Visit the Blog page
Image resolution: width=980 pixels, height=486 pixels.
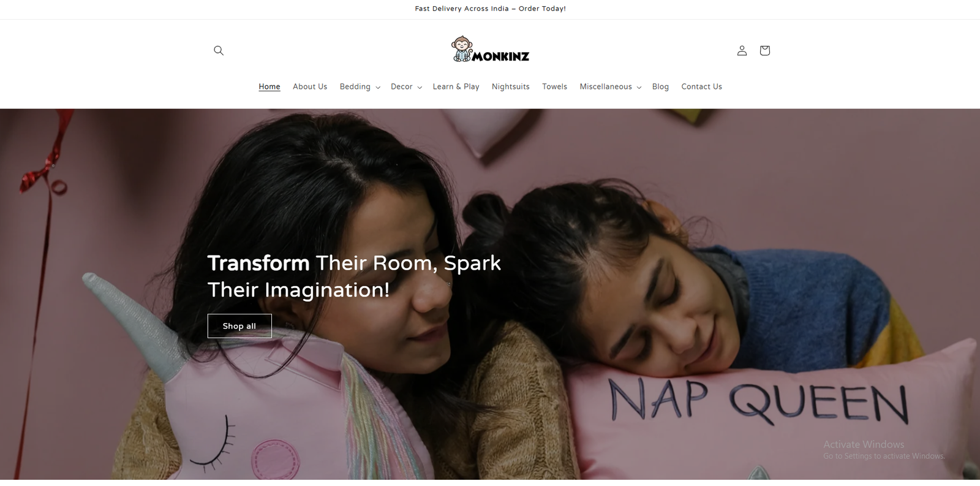[660, 86]
